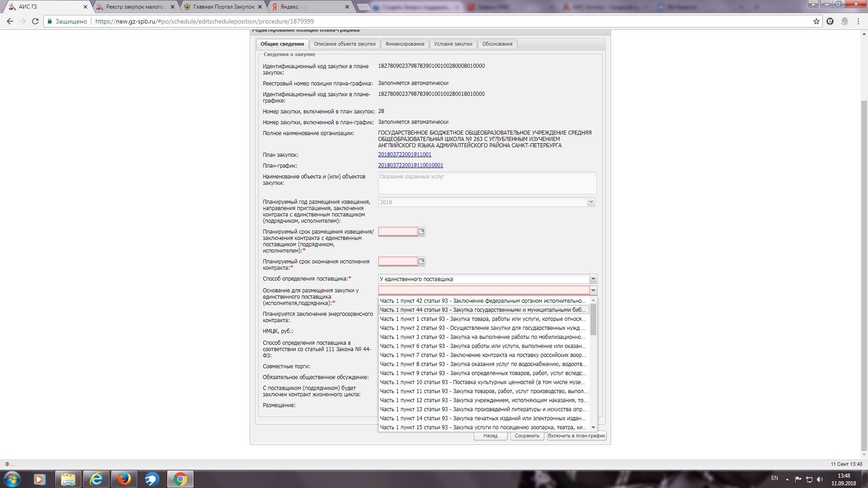Launch Internet Explorer from taskbar
The width and height of the screenshot is (868, 488).
point(96,479)
